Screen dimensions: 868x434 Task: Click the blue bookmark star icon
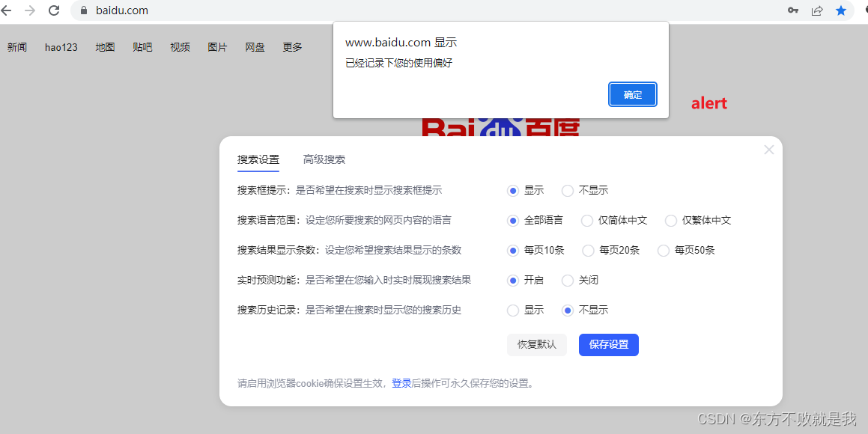(x=841, y=10)
